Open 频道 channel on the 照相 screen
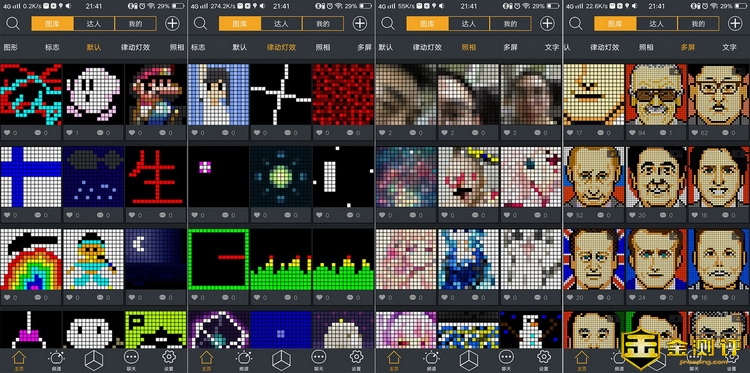 [431, 361]
